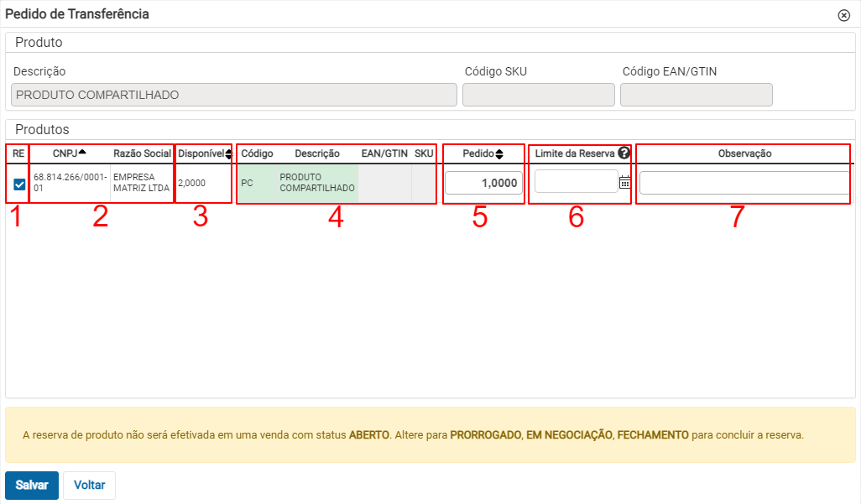Sort the table by Disponível column

pos(205,153)
